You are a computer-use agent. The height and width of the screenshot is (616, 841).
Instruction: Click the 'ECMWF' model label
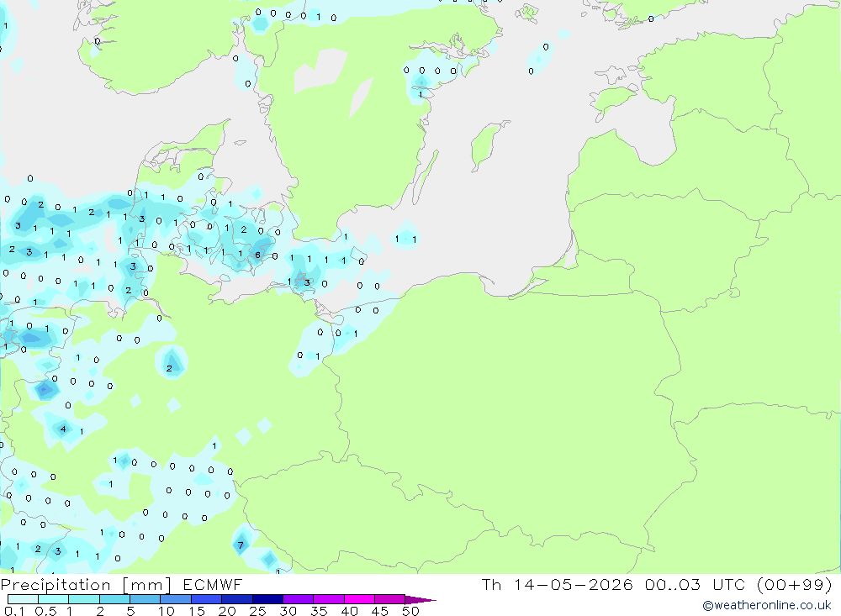(213, 584)
